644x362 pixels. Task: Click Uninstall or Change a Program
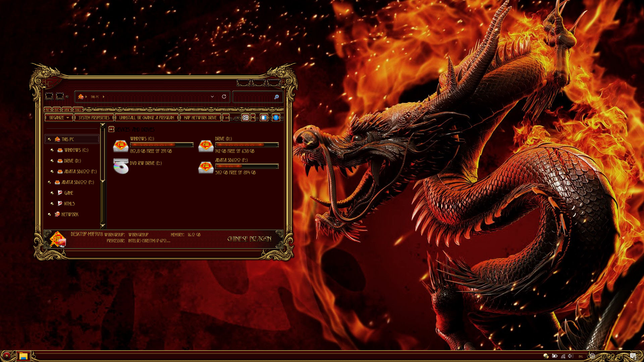tap(147, 118)
